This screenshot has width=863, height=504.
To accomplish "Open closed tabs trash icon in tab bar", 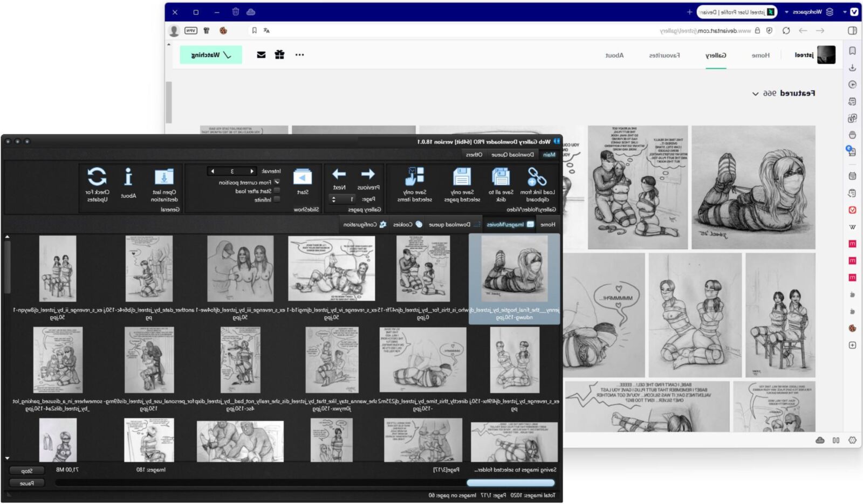I will point(236,12).
